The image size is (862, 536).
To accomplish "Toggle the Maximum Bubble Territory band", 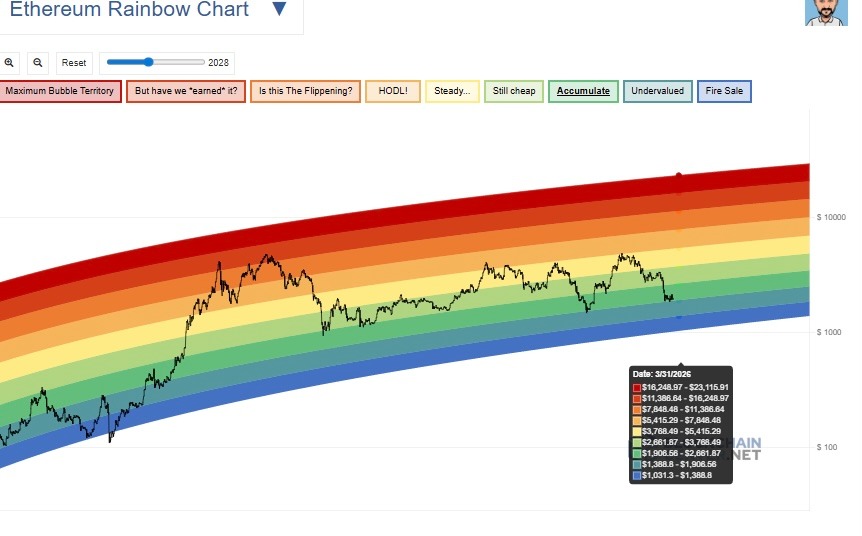I will (60, 91).
